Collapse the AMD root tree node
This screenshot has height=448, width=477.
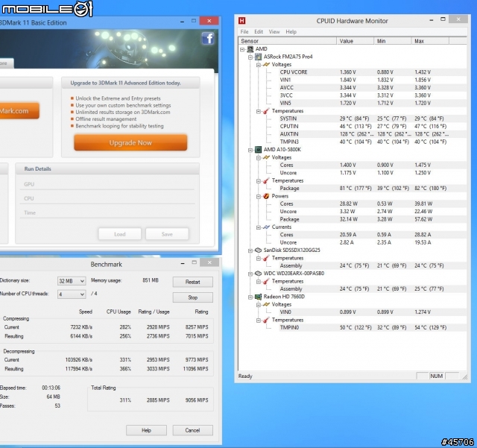tap(242, 49)
